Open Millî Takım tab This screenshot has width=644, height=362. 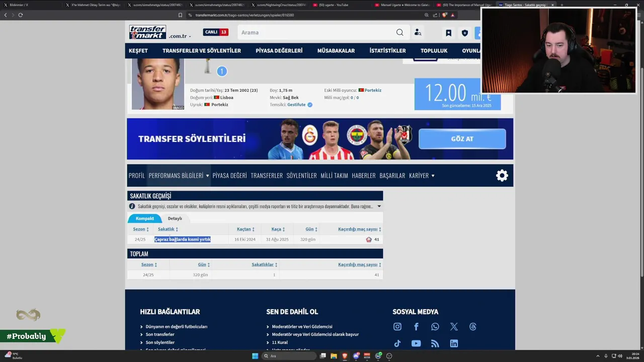[334, 175]
